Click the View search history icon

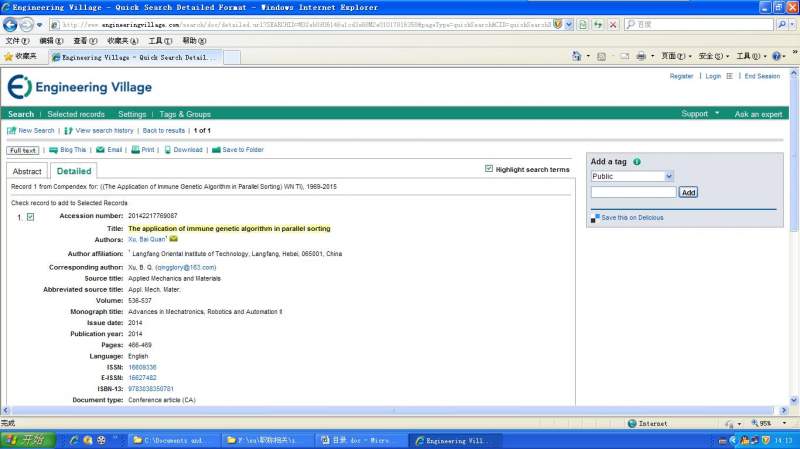(x=68, y=131)
